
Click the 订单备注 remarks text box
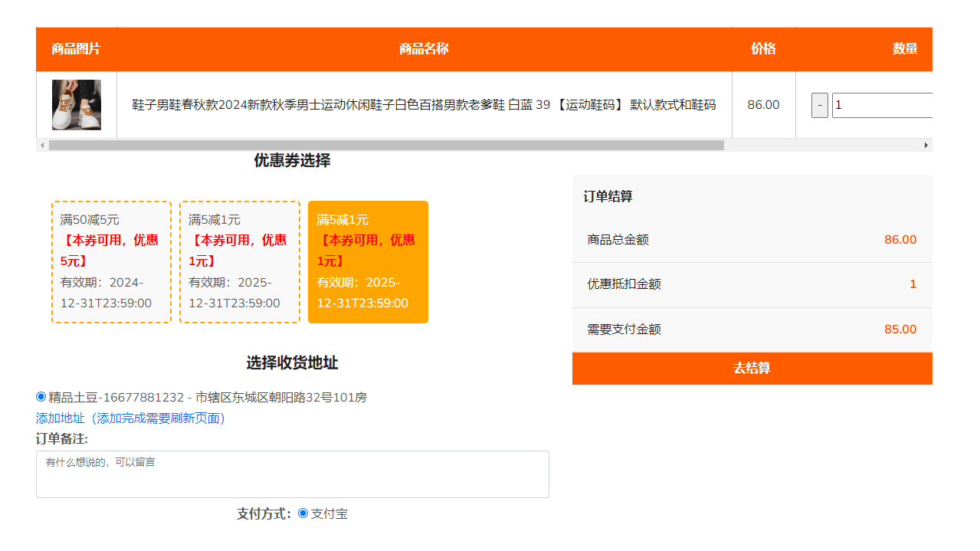pos(292,474)
